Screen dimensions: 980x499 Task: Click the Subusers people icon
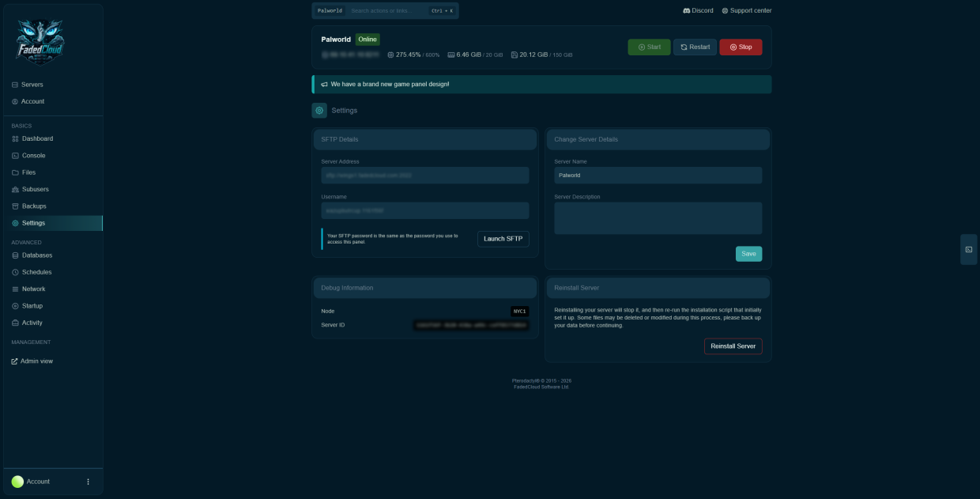point(15,190)
